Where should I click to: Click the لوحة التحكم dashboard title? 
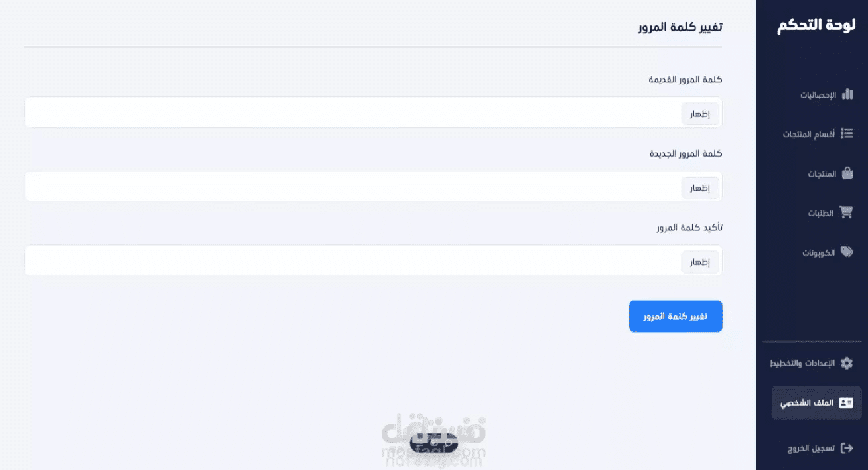pos(816,25)
